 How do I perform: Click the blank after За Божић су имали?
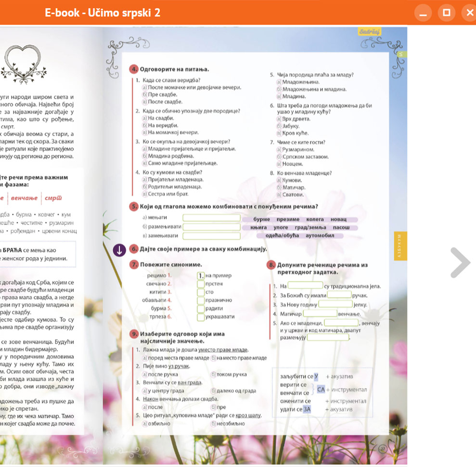339,295
